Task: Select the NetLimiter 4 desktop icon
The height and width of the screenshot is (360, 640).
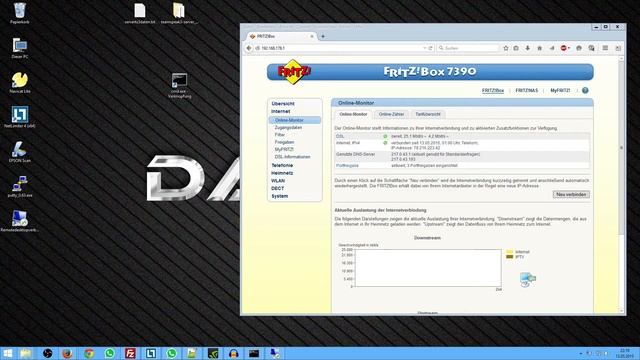Action: click(20, 117)
